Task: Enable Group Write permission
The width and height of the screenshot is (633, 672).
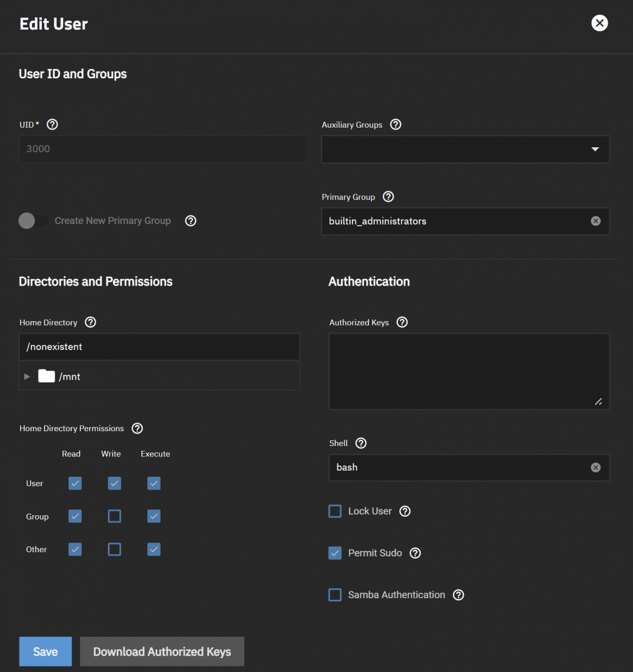Action: pos(114,516)
